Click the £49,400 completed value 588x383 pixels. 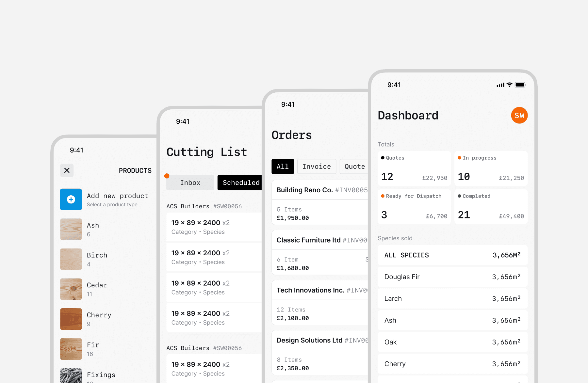(512, 216)
